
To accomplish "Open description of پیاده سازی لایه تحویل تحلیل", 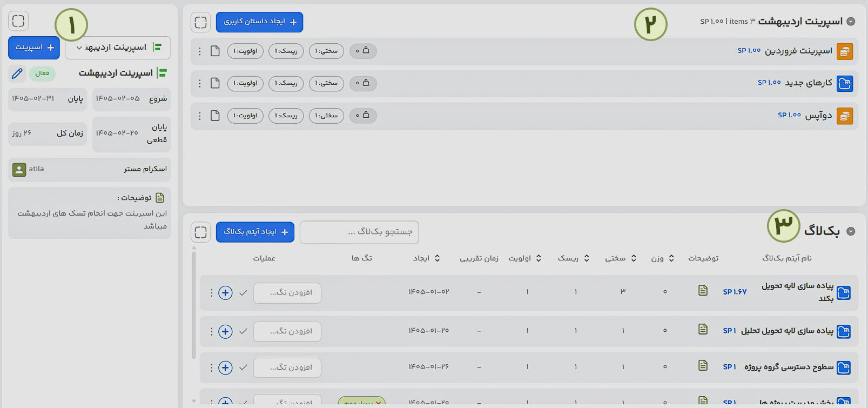I will 703,329.
